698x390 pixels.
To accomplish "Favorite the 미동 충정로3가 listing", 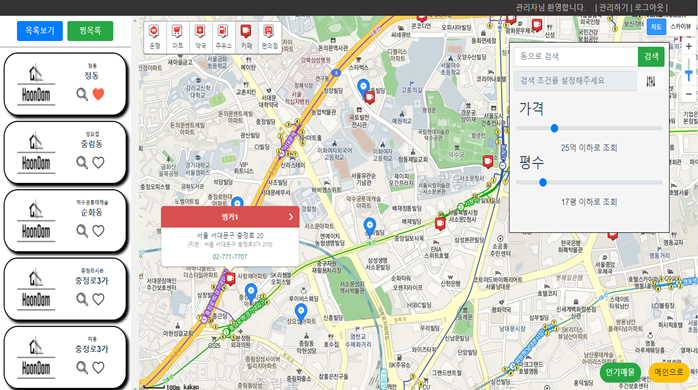I will (98, 367).
